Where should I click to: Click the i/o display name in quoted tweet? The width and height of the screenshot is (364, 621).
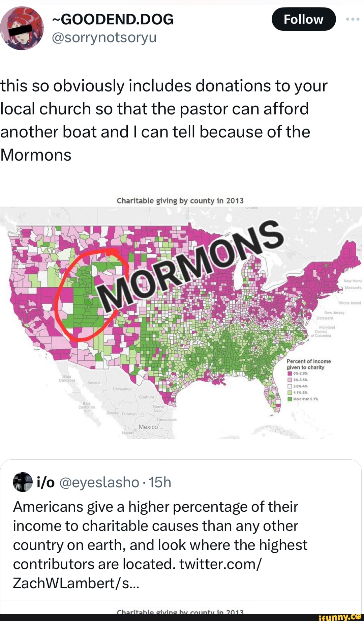(46, 483)
